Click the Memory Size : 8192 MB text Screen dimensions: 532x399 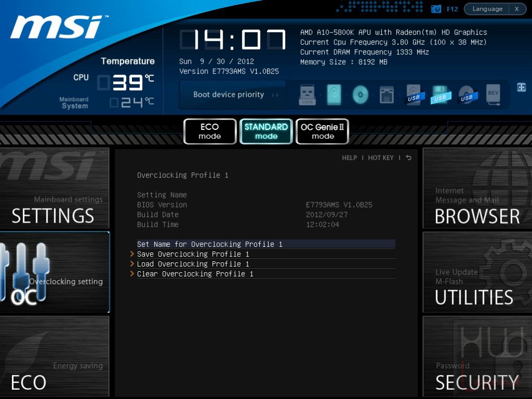[x=344, y=62]
